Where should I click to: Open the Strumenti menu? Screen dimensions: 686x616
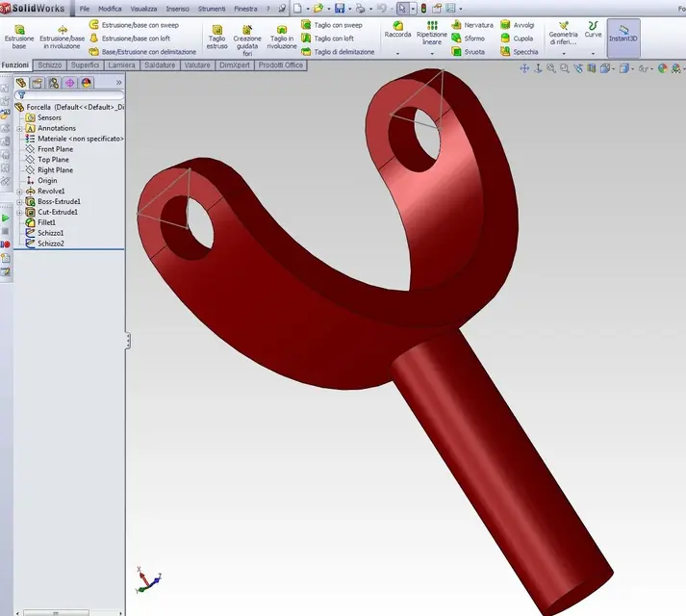point(212,9)
